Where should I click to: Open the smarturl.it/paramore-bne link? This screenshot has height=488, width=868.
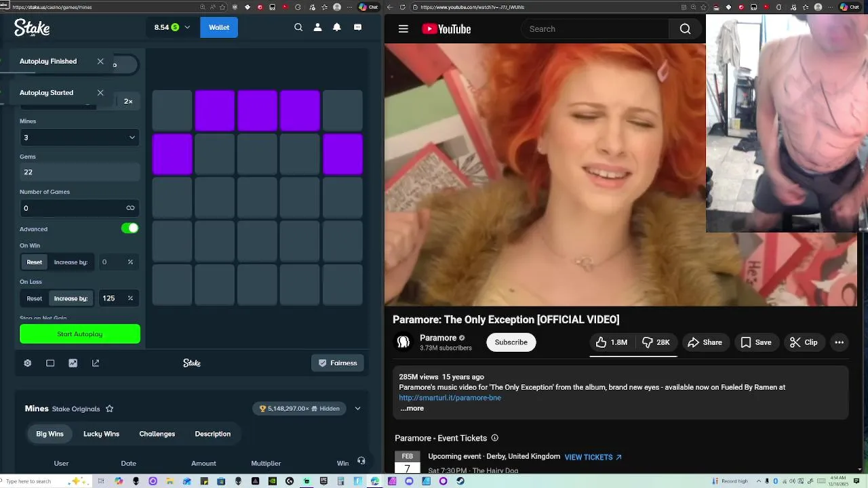(450, 398)
